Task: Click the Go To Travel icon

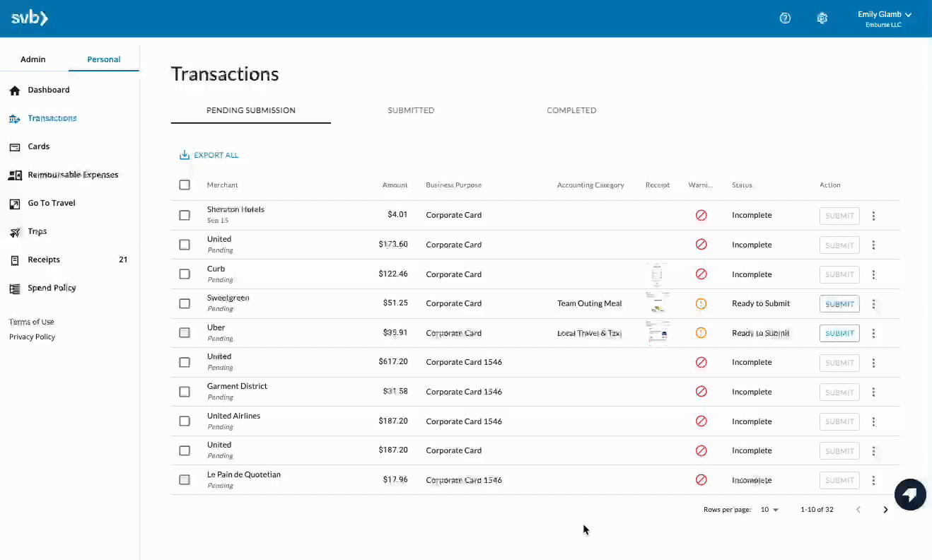Action: coord(15,204)
